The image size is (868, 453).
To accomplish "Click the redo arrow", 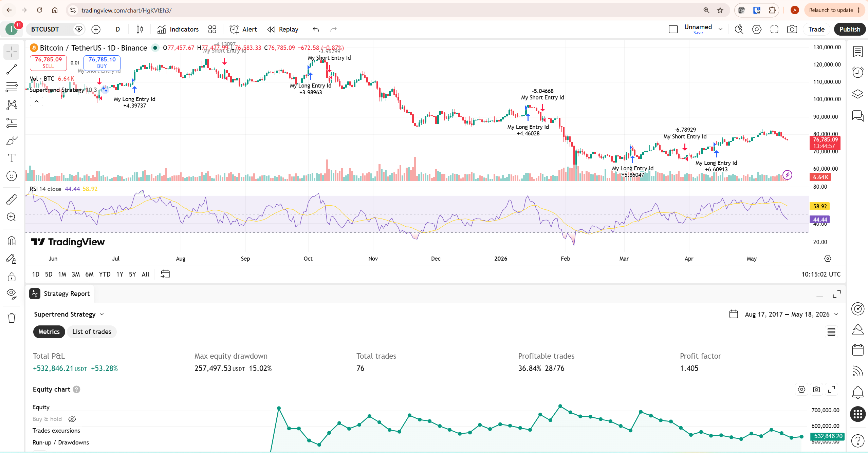I will (334, 30).
